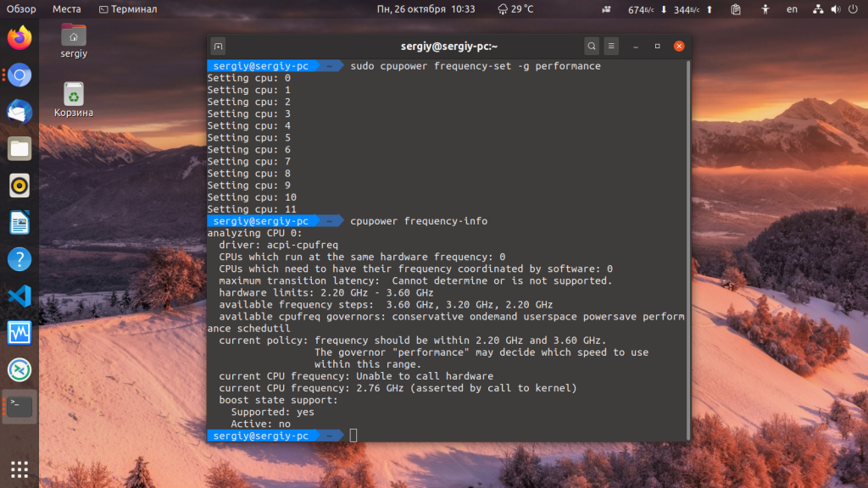Open the Files manager in the dock

tap(19, 148)
